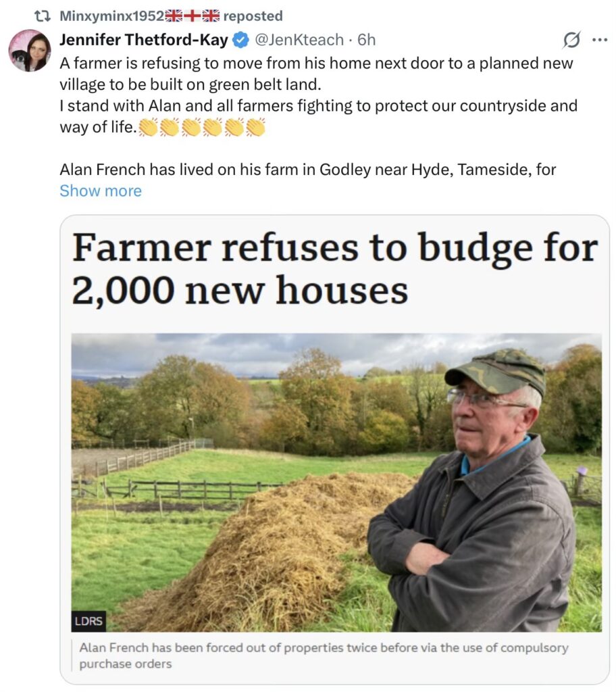Click the Grok slash-circle icon
This screenshot has height=692, width=616.
point(572,40)
